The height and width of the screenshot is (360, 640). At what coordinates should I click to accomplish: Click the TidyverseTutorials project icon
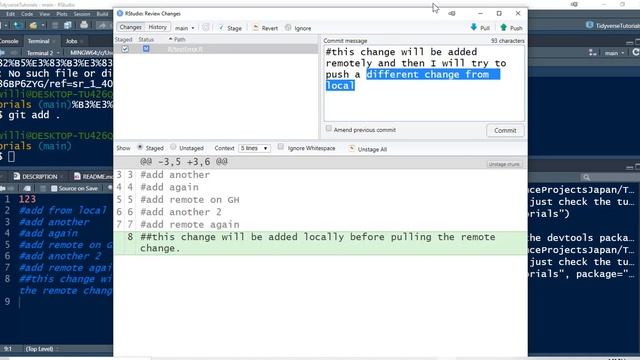tap(589, 25)
